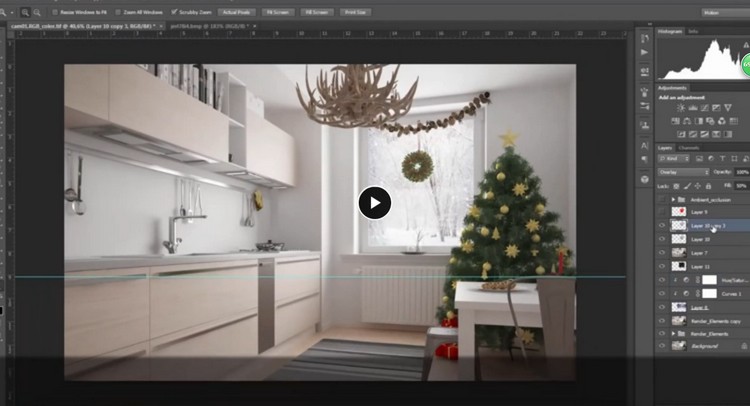Add a Brightness/Contrast adjustment
The width and height of the screenshot is (750, 406).
(681, 108)
